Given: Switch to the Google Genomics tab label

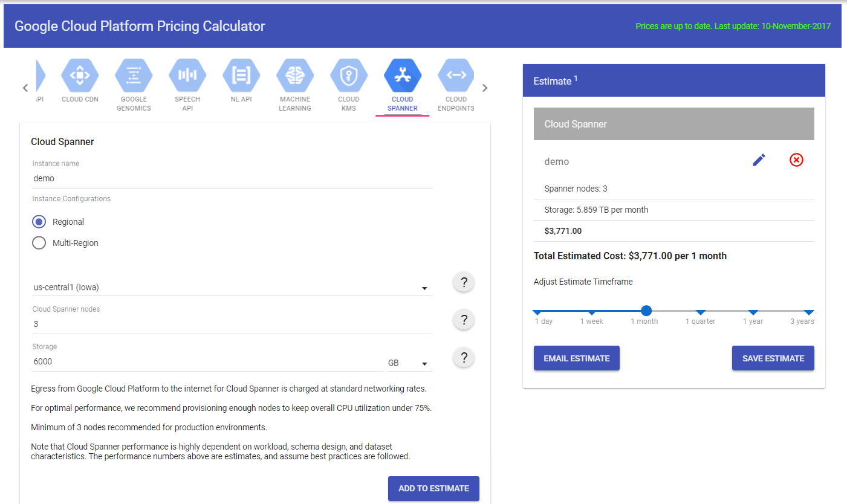Looking at the screenshot, I should click(134, 103).
